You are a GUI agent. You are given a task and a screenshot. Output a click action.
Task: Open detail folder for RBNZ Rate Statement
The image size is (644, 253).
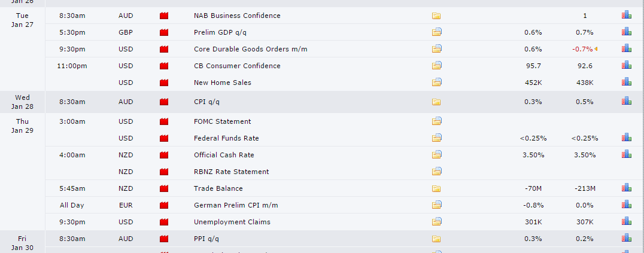pos(436,172)
